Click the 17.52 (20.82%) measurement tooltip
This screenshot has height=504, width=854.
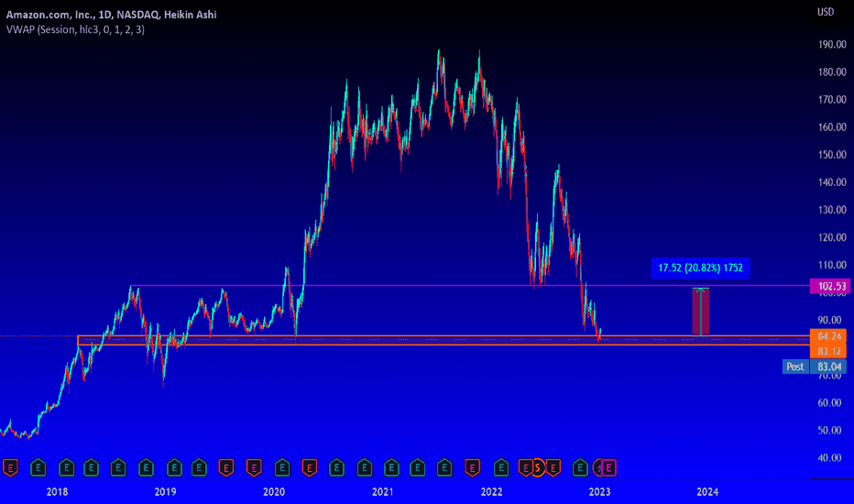coord(700,268)
